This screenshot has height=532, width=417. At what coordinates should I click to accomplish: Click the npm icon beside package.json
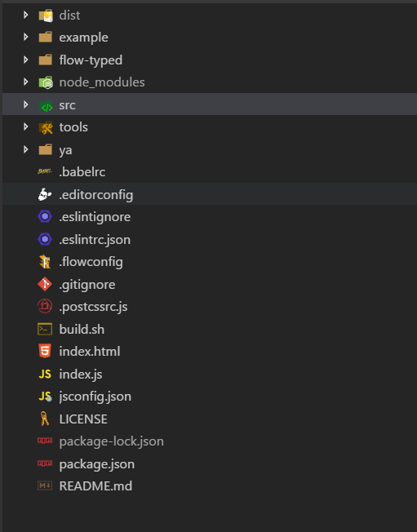[x=45, y=463]
